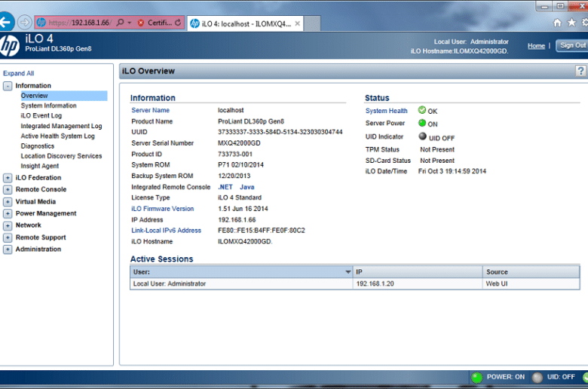Refresh the page with reload icon
The height and width of the screenshot is (389, 588).
click(x=178, y=23)
